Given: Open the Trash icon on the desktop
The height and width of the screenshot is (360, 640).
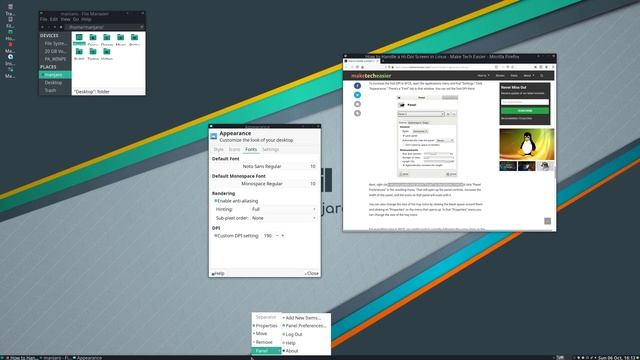Looking at the screenshot, I should (x=10, y=7).
